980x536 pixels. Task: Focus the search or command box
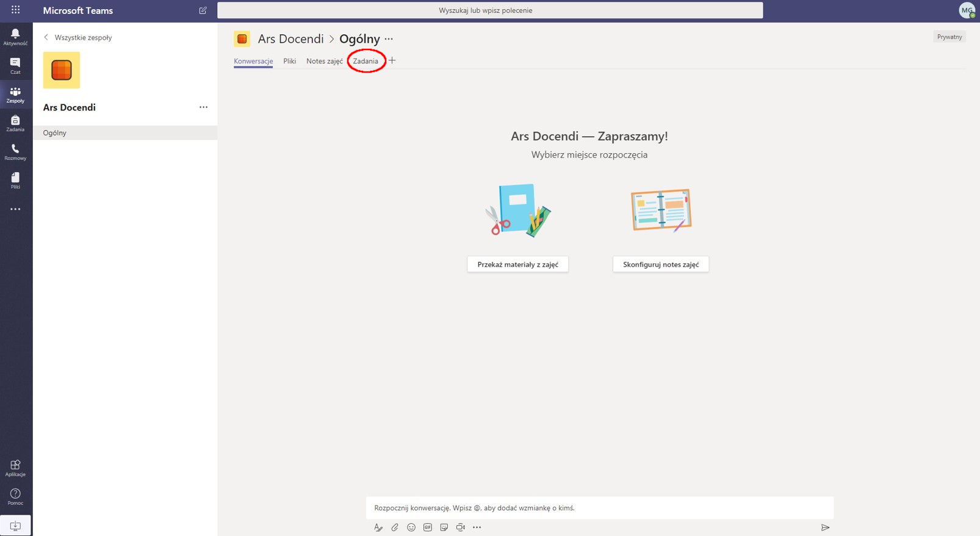(490, 10)
